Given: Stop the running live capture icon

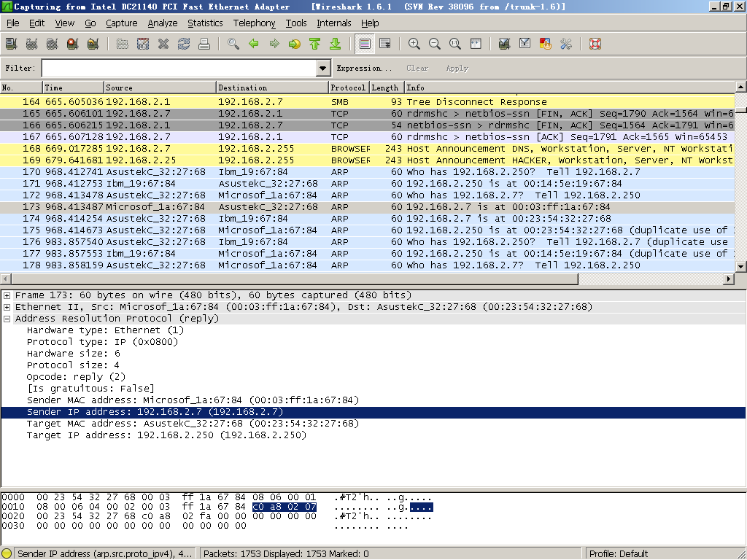Looking at the screenshot, I should pyautogui.click(x=73, y=44).
